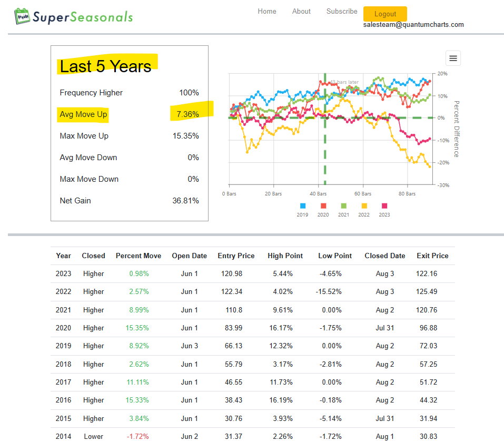504x441 pixels.
Task: Open the chart hamburger menu
Action: (453, 58)
